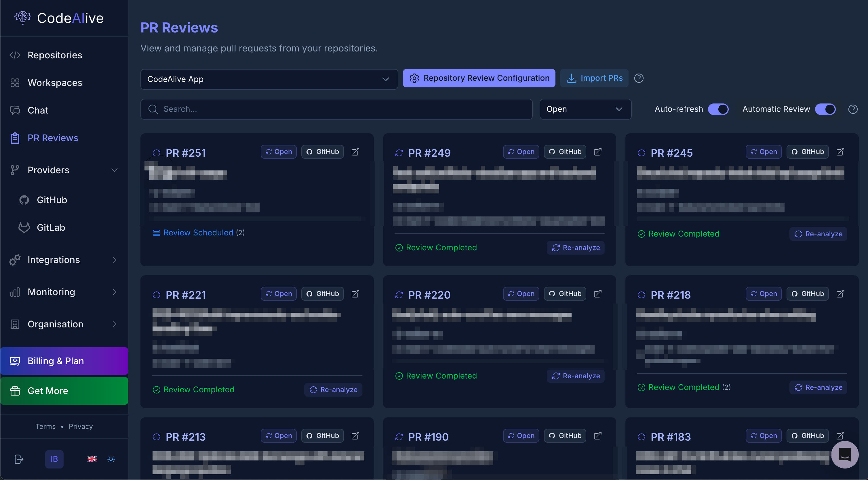868x480 pixels.
Task: Re-analyze PR #249
Action: point(576,247)
